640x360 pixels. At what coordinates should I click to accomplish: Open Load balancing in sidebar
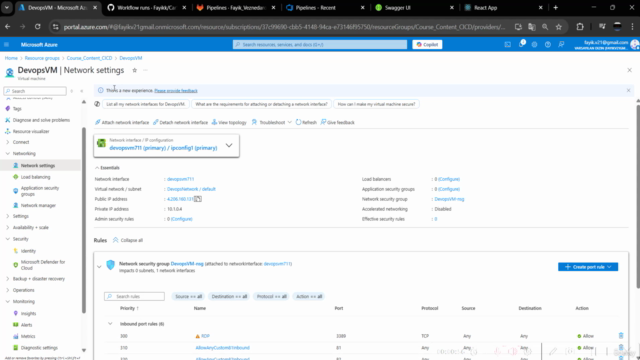pos(35,177)
